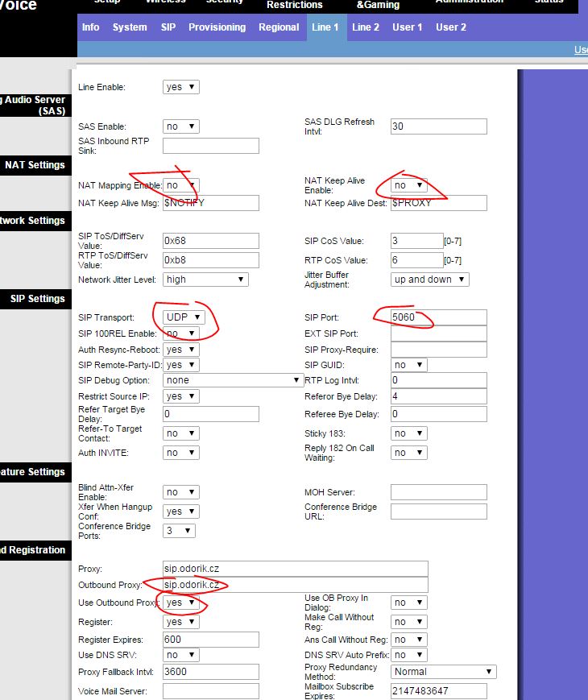Open the SAS Enable dropdown

[x=180, y=126]
